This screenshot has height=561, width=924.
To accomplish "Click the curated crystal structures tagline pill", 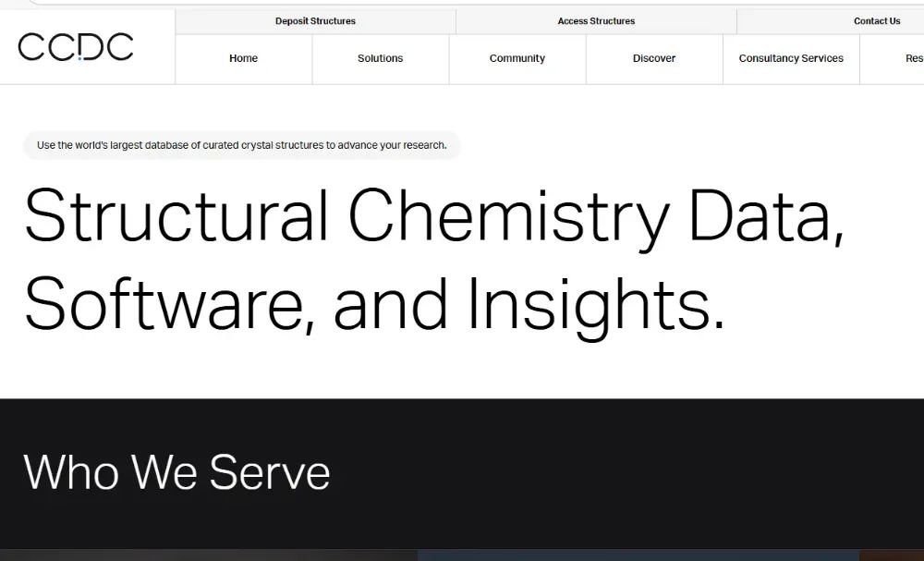I will [x=241, y=145].
